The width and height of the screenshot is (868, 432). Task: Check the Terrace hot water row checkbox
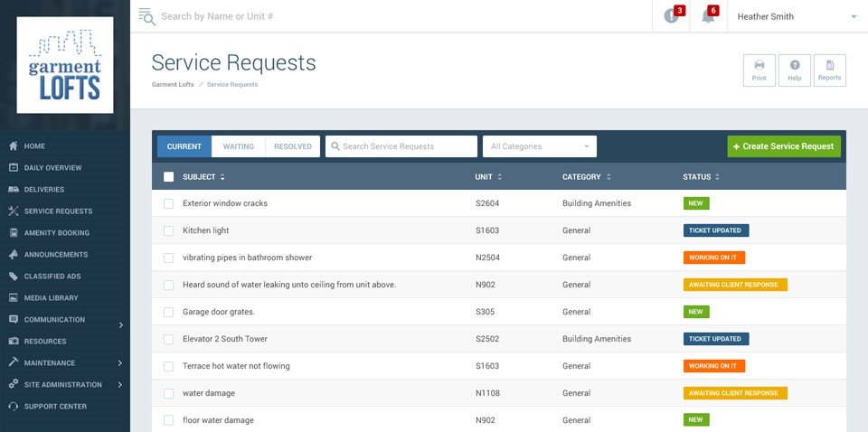click(x=169, y=366)
